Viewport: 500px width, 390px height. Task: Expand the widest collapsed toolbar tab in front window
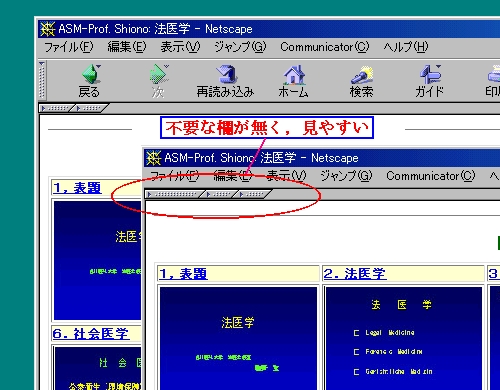(175, 194)
